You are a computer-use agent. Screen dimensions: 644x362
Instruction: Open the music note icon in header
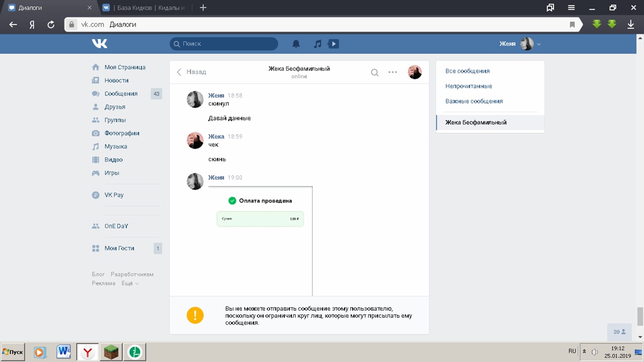tap(317, 44)
